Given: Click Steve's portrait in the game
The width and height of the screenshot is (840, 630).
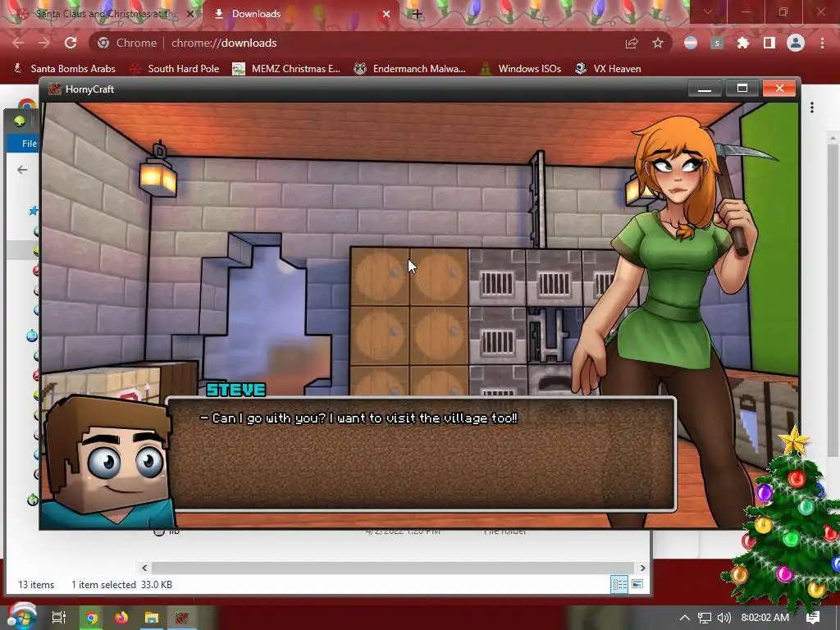Looking at the screenshot, I should pos(107,462).
